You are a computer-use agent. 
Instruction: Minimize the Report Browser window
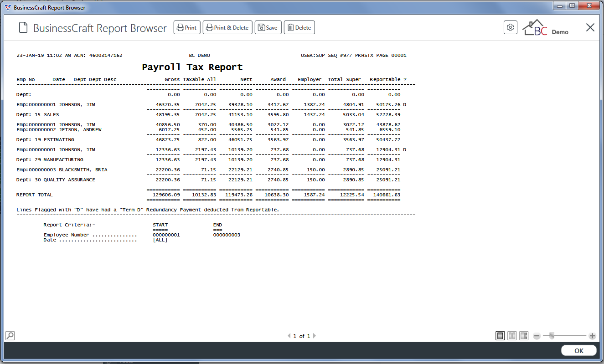click(560, 5)
